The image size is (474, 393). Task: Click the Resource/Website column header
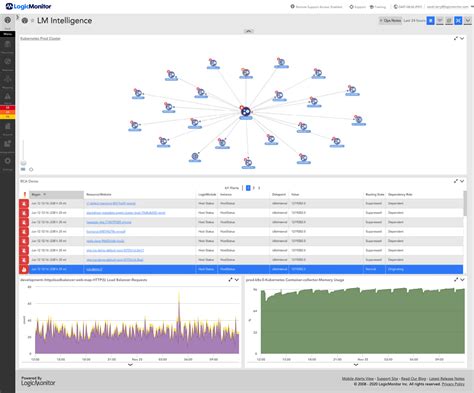coord(99,194)
